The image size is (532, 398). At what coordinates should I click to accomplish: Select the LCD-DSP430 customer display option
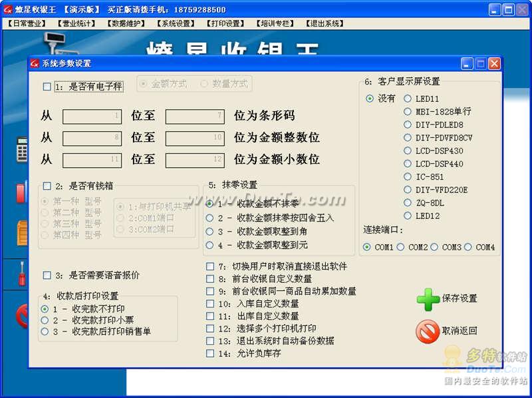408,151
